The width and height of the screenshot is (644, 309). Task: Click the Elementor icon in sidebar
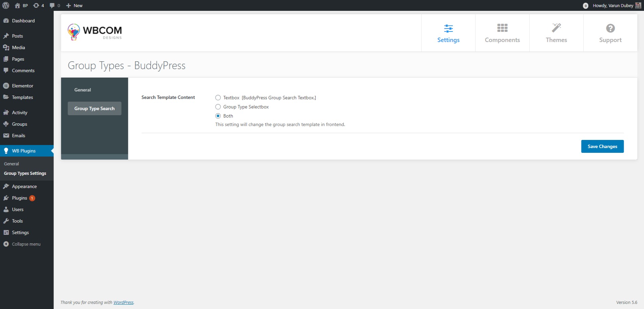click(6, 86)
